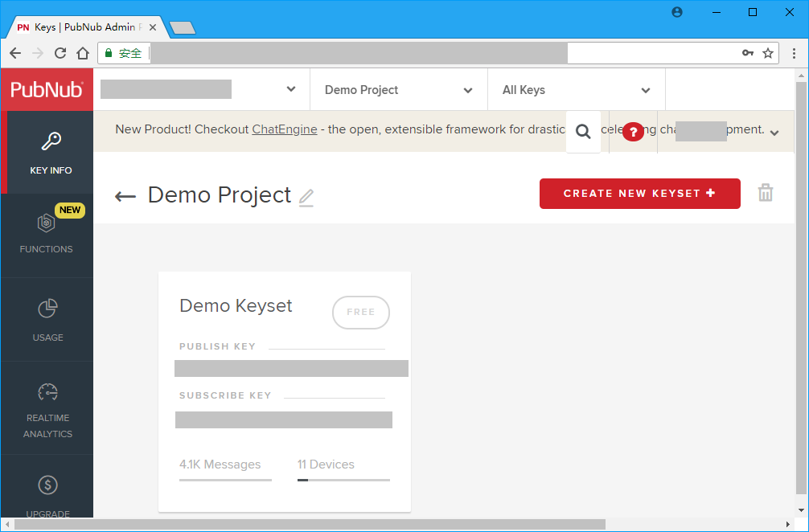Open the Key Info section
This screenshot has height=532, width=809.
[x=51, y=153]
